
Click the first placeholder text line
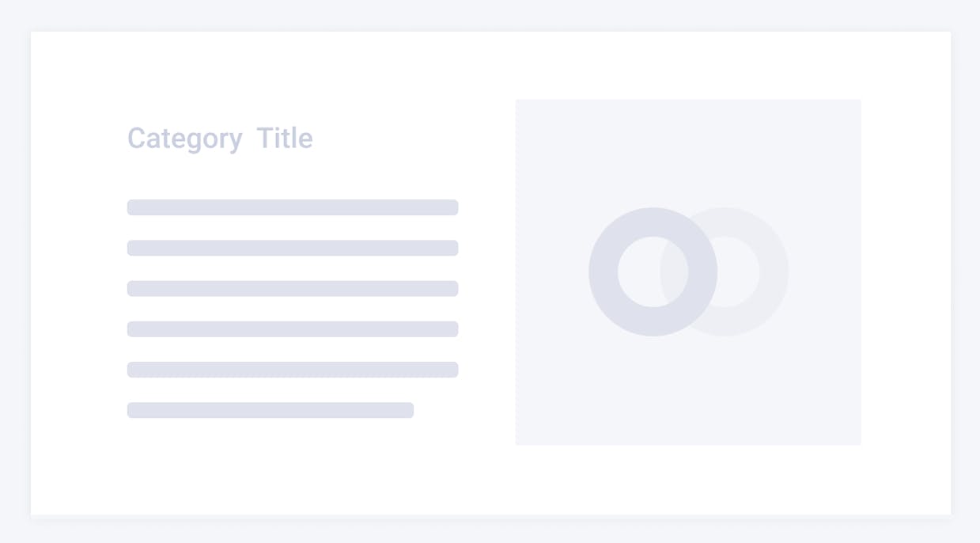tap(293, 207)
